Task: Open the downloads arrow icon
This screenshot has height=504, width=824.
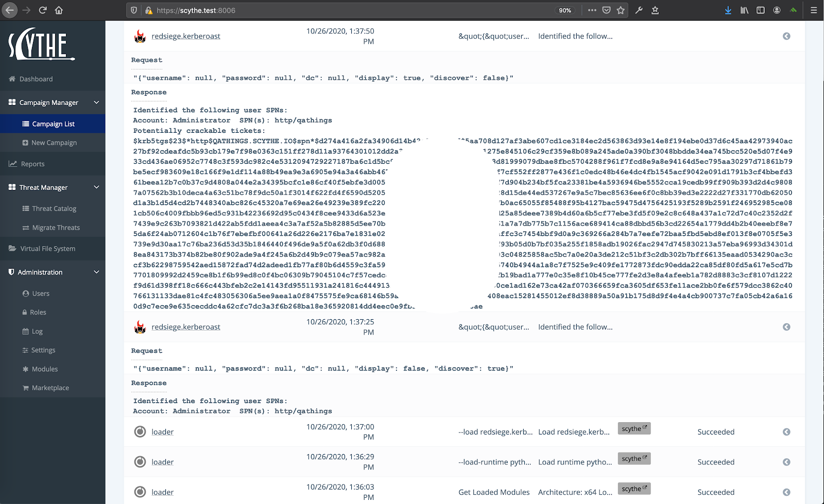Action: point(728,10)
